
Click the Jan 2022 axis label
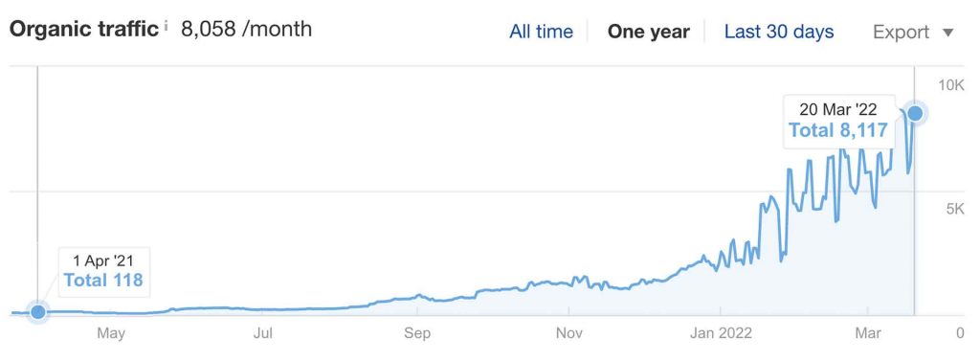[x=721, y=333]
